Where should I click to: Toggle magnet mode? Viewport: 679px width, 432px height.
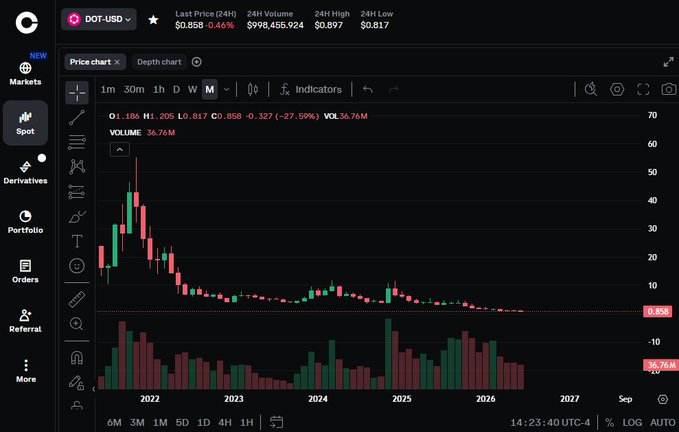point(77,358)
